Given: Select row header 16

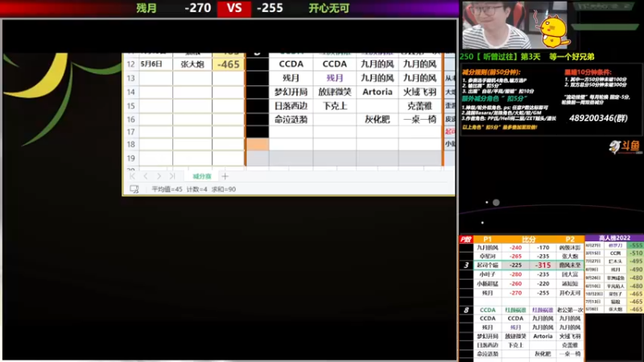Looking at the screenshot, I should click(x=131, y=119).
